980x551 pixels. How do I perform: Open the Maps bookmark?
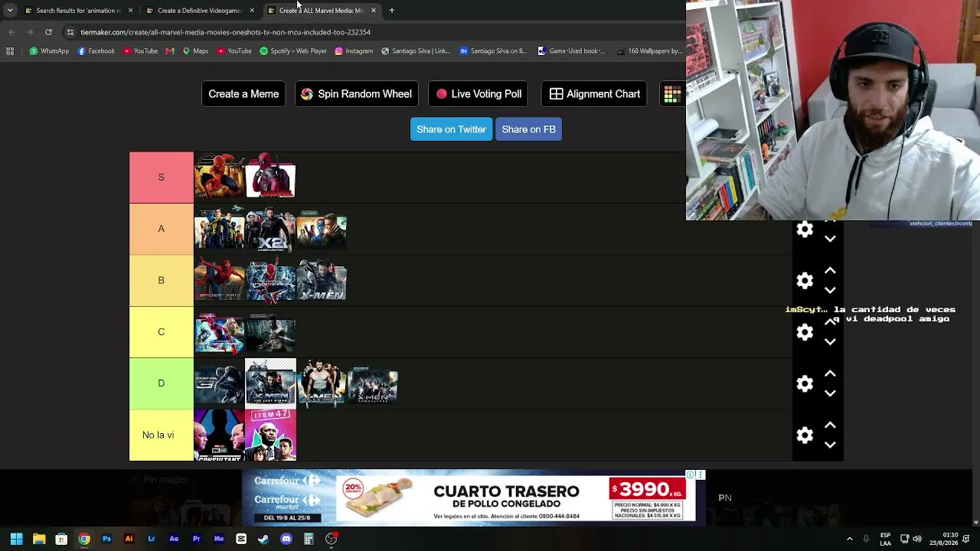coord(195,51)
